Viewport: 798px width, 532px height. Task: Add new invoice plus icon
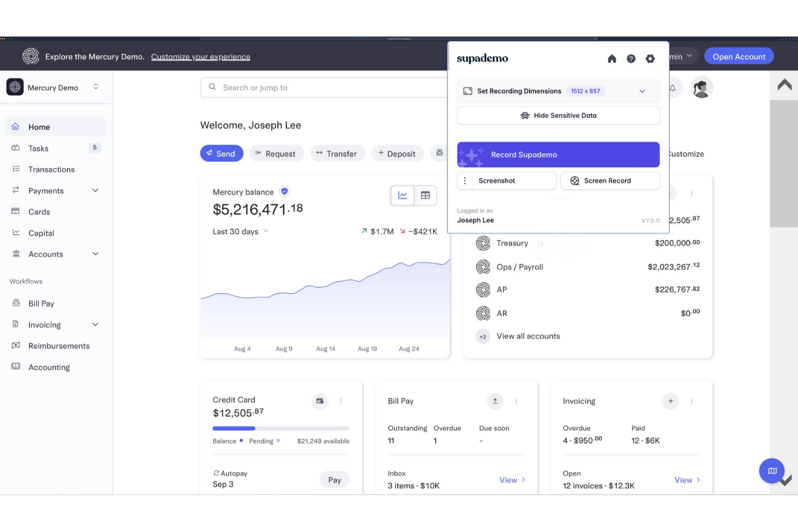point(670,401)
